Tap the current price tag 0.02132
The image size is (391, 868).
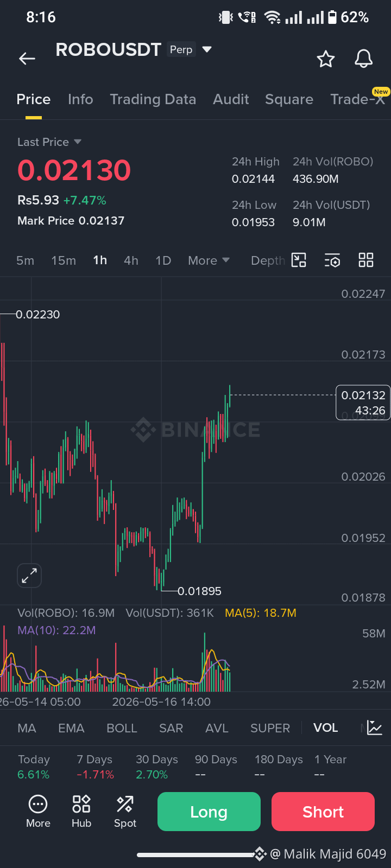pyautogui.click(x=363, y=403)
